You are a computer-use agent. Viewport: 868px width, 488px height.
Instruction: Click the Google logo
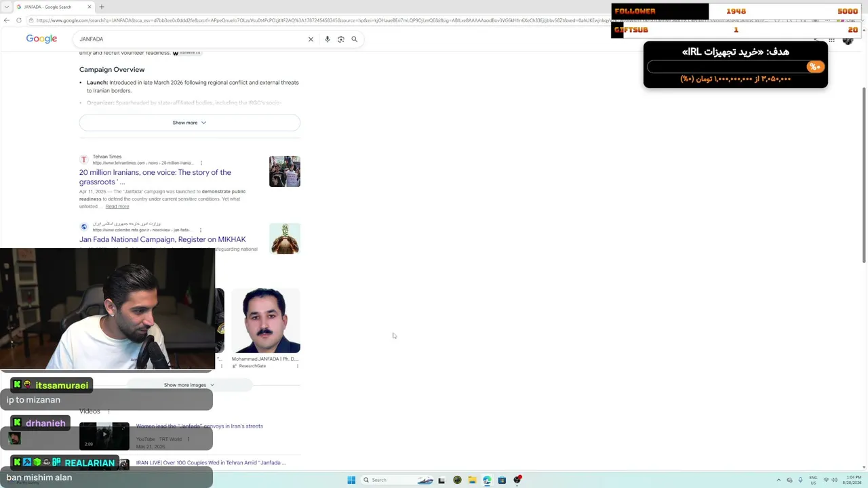point(41,39)
